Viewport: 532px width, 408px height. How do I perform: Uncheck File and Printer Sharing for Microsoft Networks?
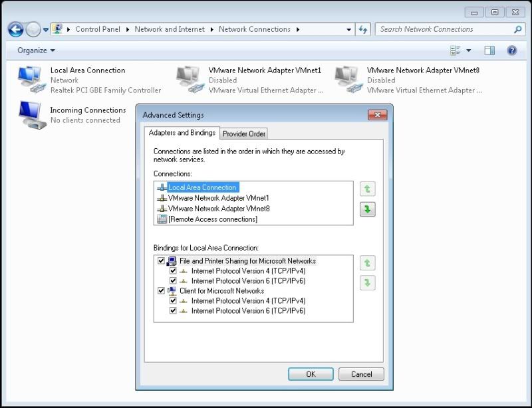click(x=161, y=260)
